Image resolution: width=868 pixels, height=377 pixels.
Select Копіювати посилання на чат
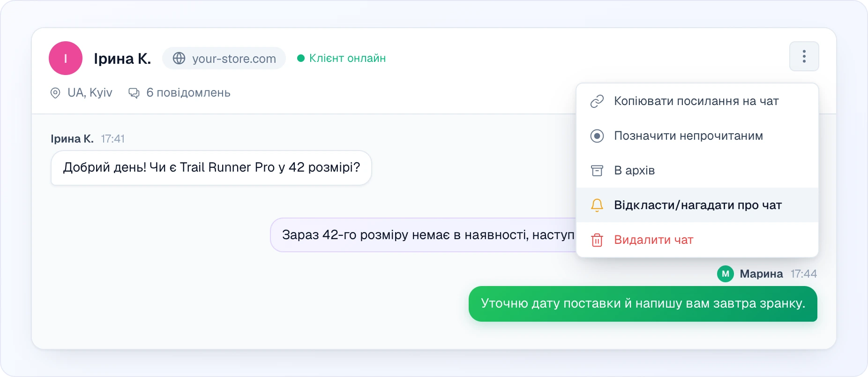click(697, 101)
